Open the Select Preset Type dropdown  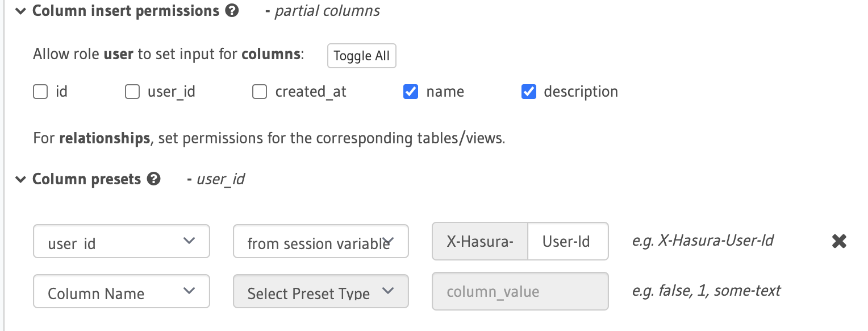pyautogui.click(x=320, y=291)
